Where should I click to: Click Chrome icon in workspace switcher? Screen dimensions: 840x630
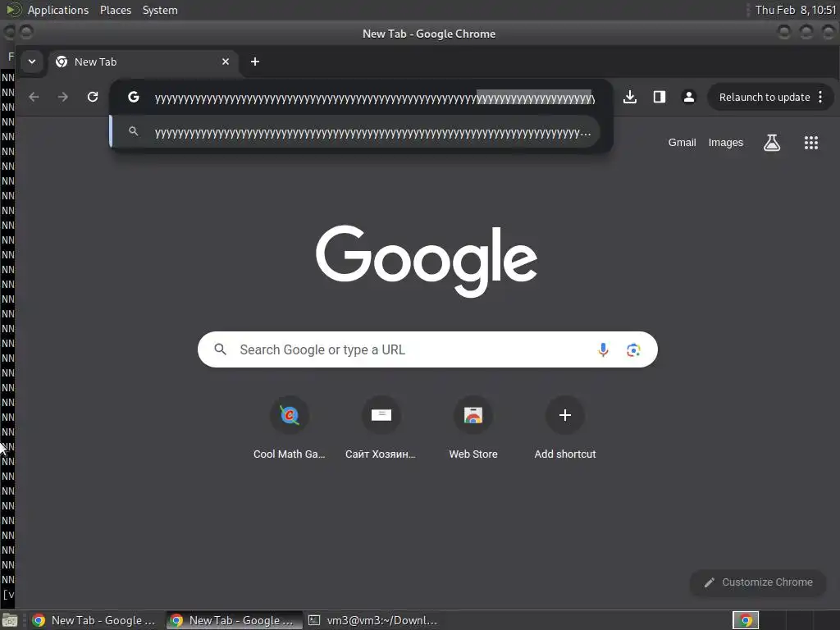coord(746,620)
